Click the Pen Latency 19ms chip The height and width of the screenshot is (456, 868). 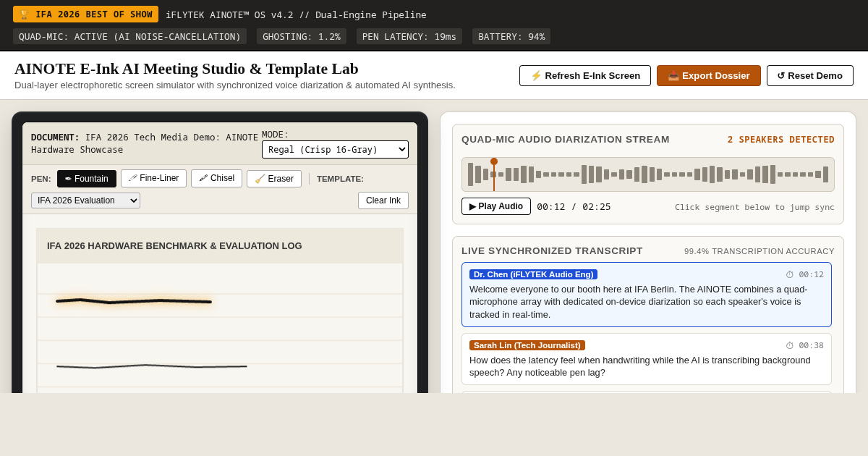pos(409,36)
